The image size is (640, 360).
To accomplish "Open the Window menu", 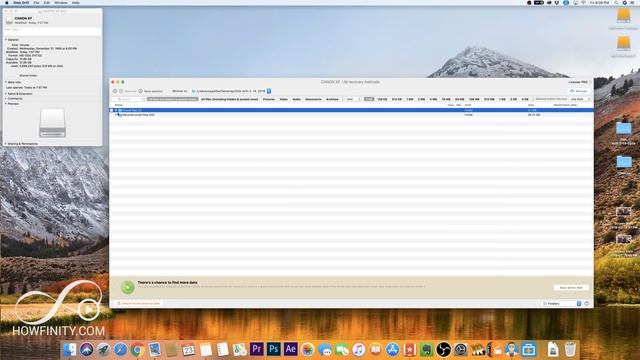I will (61, 2).
